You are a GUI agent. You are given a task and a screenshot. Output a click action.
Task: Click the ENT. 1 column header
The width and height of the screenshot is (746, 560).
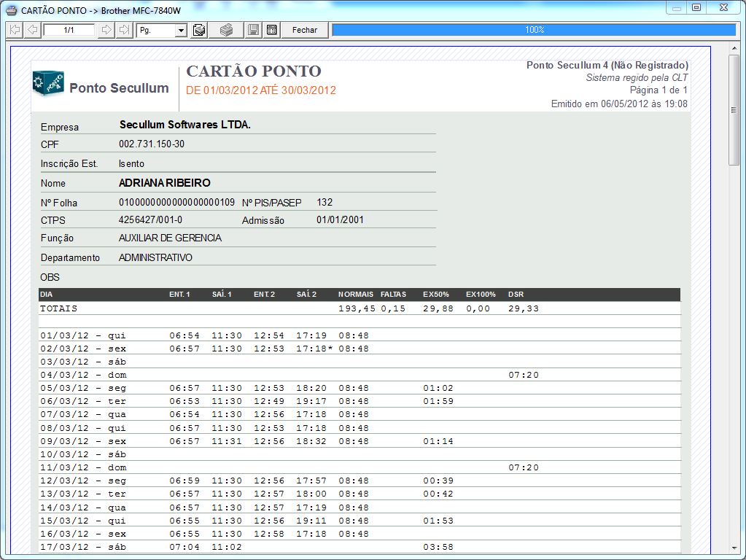point(179,295)
